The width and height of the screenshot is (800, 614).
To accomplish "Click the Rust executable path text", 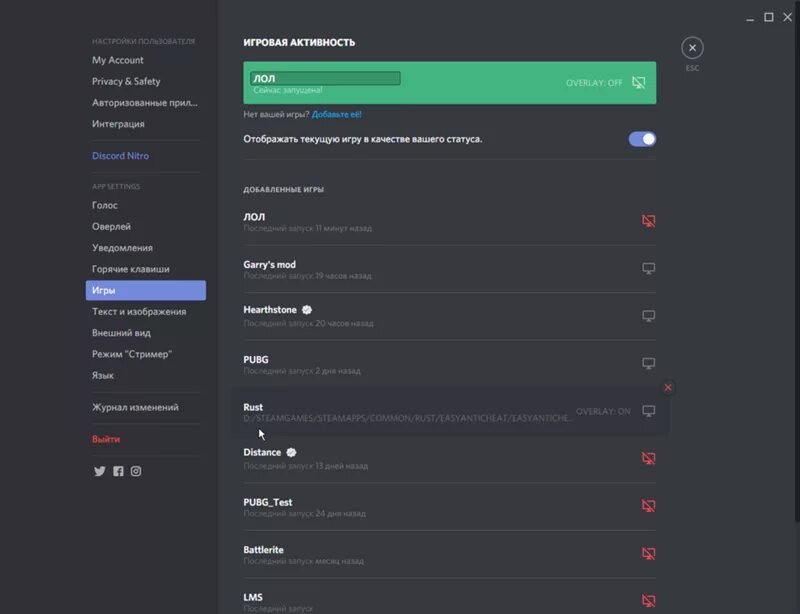I will (x=408, y=419).
